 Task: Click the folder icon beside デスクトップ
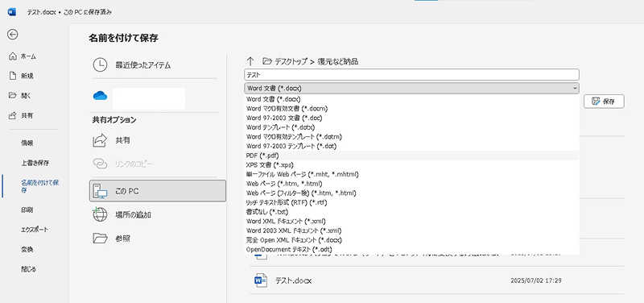267,62
